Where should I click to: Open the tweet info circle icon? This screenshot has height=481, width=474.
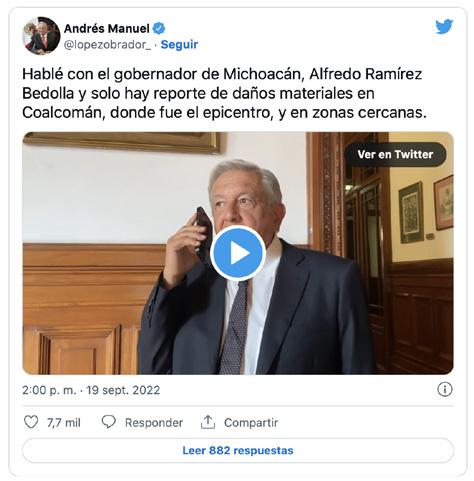pos(445,389)
